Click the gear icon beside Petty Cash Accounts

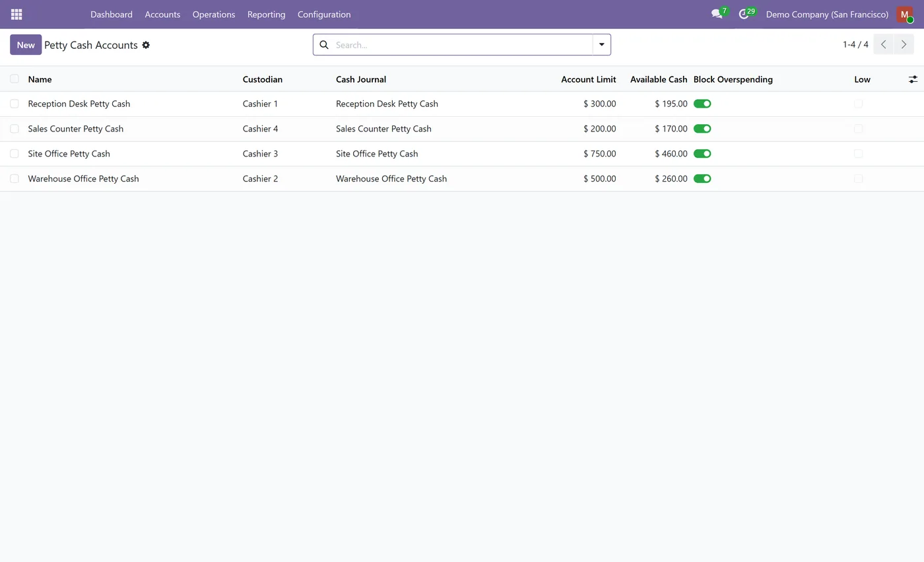coord(146,45)
